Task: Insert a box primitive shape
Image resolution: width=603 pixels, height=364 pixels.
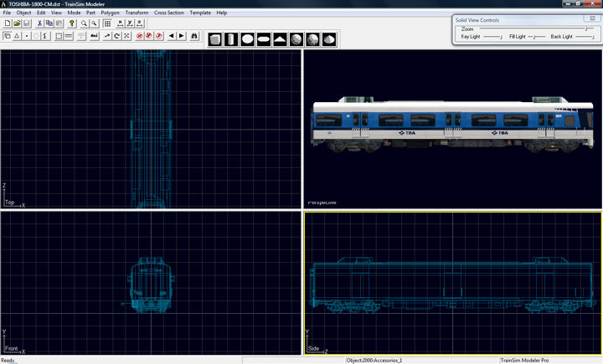Action: tap(216, 39)
